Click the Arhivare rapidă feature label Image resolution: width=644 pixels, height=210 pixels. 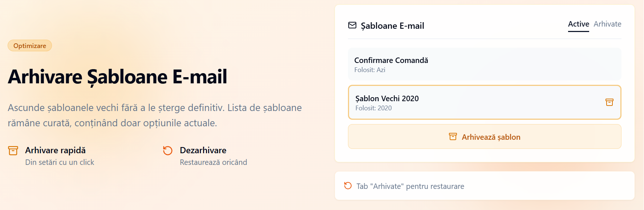pyautogui.click(x=55, y=150)
